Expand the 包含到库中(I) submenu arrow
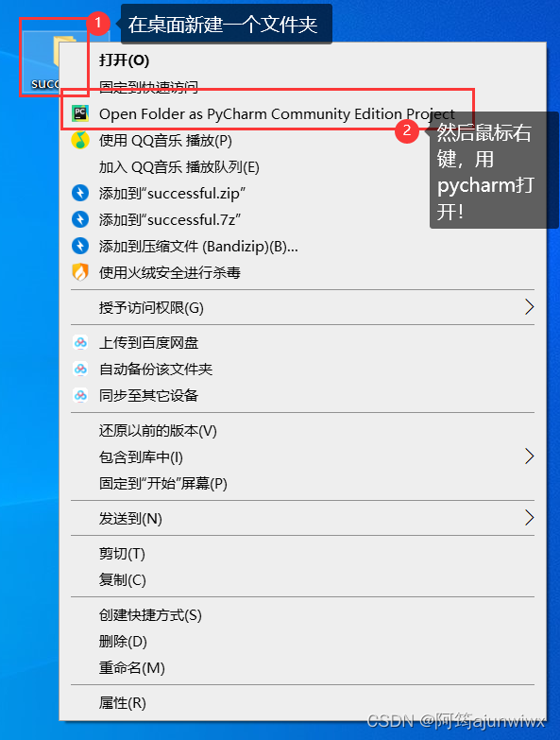Image resolution: width=560 pixels, height=740 pixels. pyautogui.click(x=529, y=456)
